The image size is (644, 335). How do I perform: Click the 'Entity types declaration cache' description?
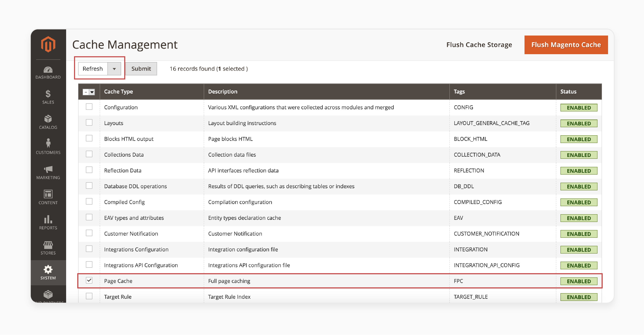click(244, 218)
